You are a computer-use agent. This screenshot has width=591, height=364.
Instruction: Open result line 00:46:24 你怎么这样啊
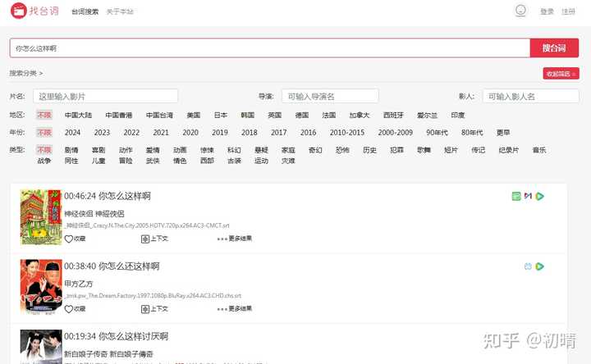tap(108, 196)
